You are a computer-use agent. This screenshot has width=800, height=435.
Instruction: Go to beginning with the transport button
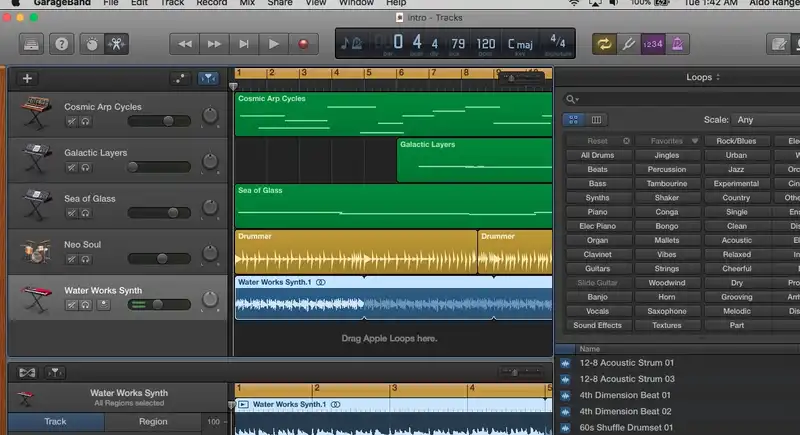(244, 44)
